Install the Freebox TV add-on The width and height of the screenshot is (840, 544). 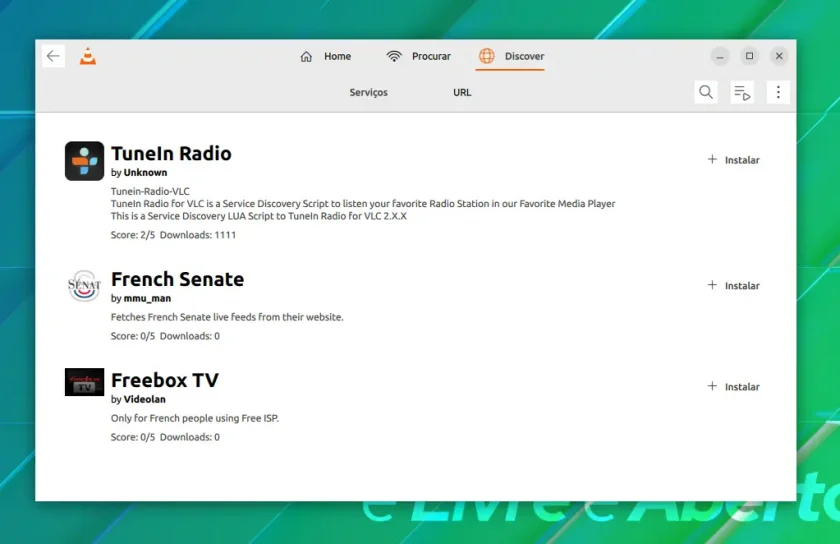(733, 386)
